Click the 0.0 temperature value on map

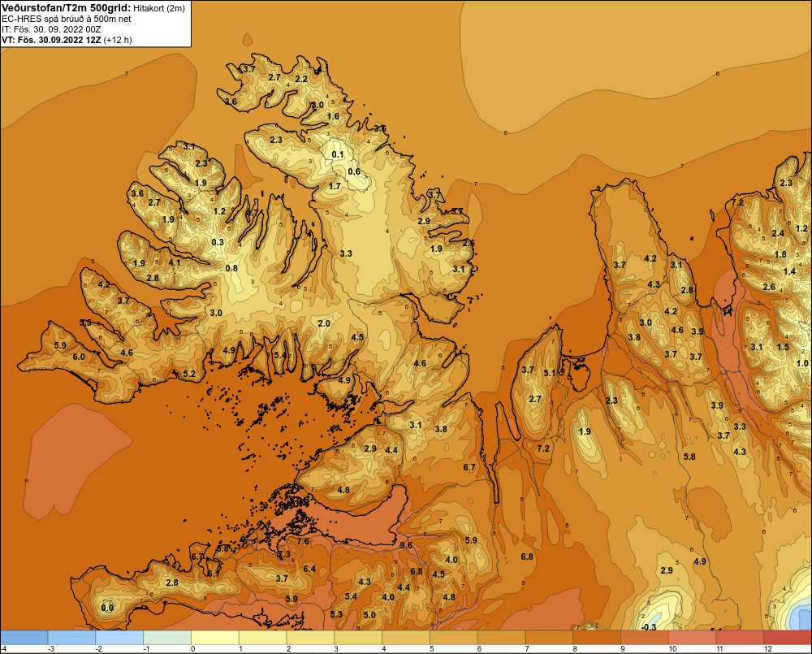pyautogui.click(x=107, y=608)
